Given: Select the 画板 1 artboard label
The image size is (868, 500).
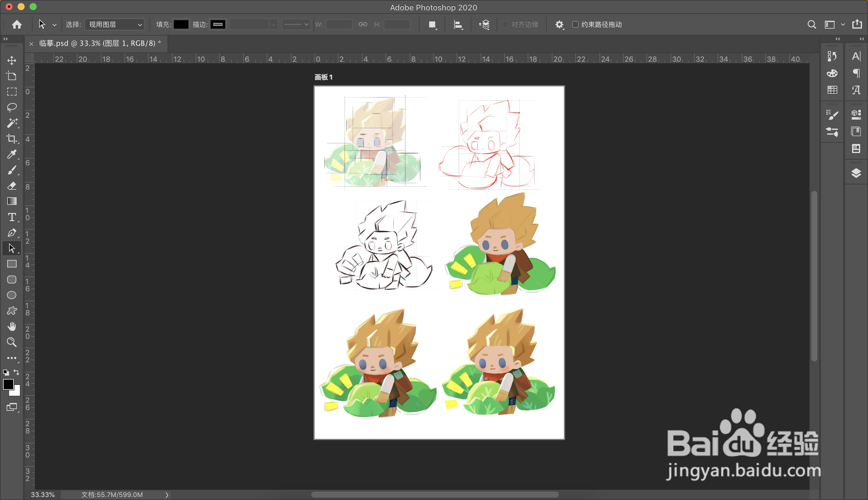Looking at the screenshot, I should [x=323, y=77].
